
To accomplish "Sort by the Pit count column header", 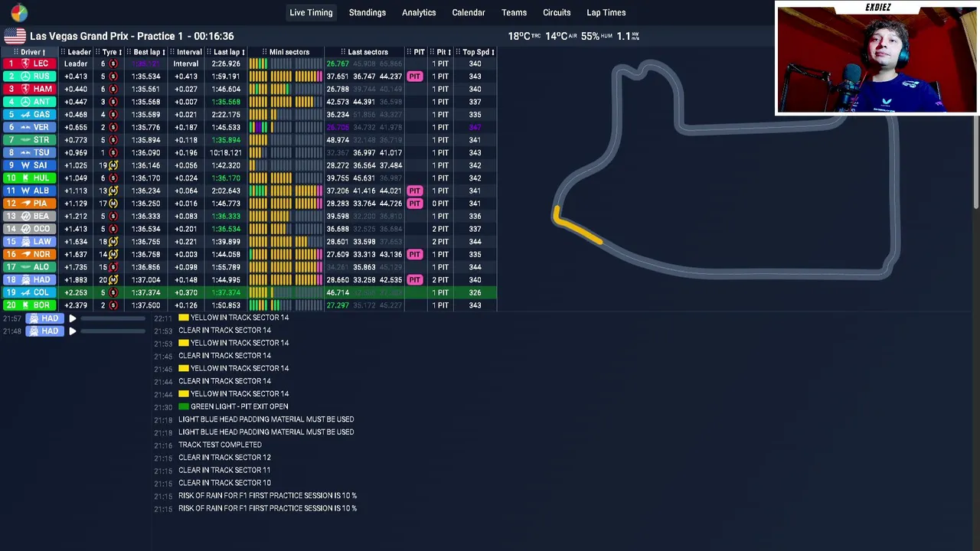I will (x=443, y=52).
